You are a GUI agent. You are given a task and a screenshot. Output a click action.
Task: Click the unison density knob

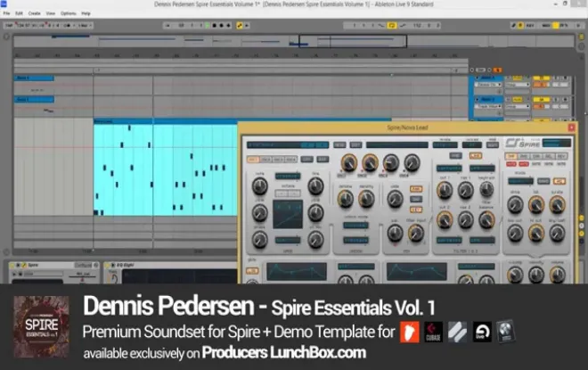(x=366, y=199)
